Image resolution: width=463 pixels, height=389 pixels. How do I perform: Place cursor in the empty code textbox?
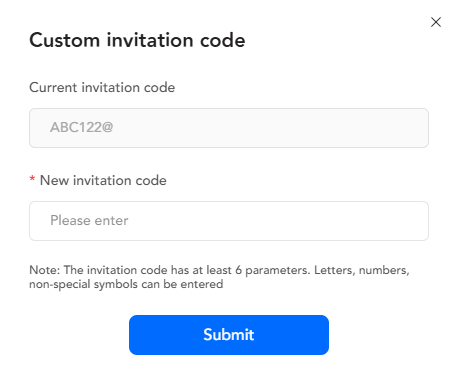(x=229, y=221)
